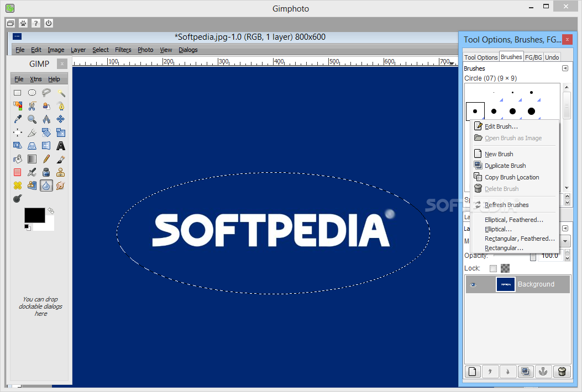Open the Layers panel menu arrow
This screenshot has height=392, width=582.
(565, 229)
